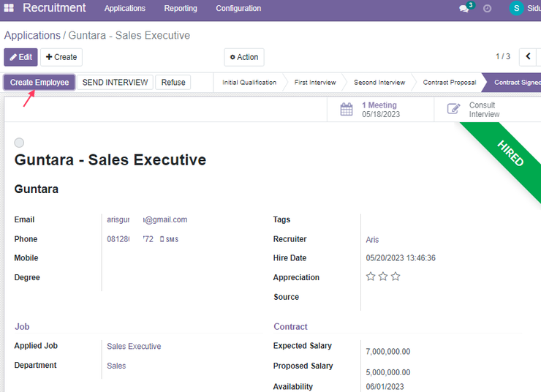Click the Create Employee button
The height and width of the screenshot is (392, 541).
tap(39, 83)
